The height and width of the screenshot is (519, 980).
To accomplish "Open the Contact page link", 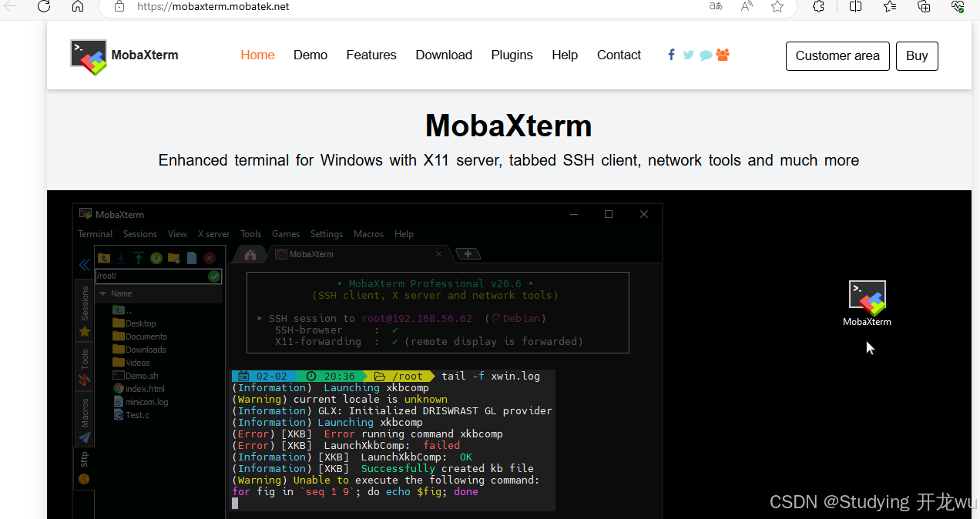I will pyautogui.click(x=619, y=55).
